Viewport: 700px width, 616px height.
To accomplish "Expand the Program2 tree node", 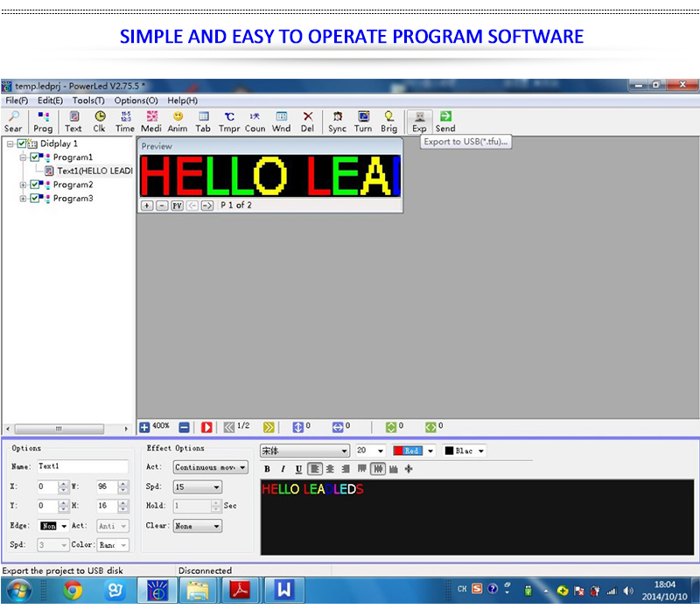I will click(x=23, y=185).
